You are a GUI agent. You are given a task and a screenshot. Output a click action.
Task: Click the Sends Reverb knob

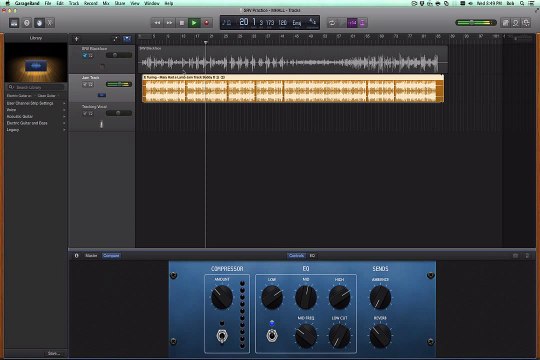380,336
